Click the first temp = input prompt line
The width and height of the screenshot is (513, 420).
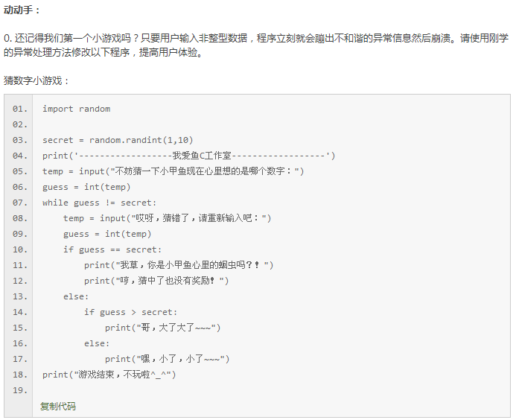tap(173, 171)
